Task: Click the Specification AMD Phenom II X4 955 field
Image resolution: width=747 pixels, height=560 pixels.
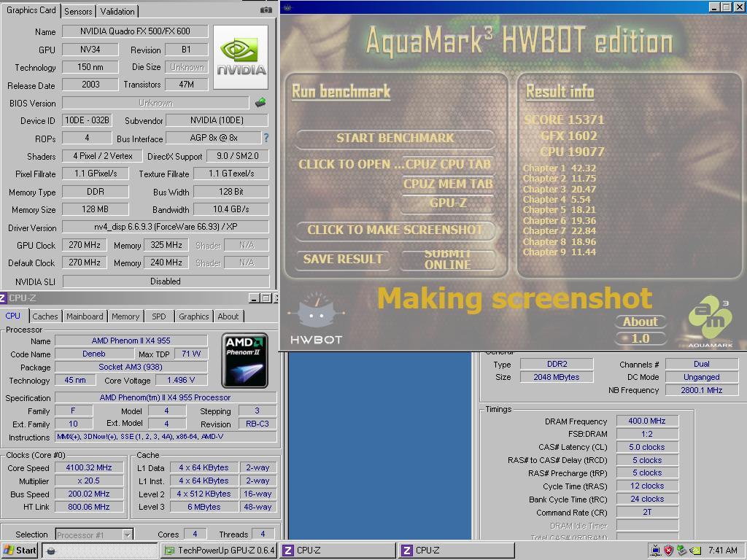Action: (x=166, y=397)
